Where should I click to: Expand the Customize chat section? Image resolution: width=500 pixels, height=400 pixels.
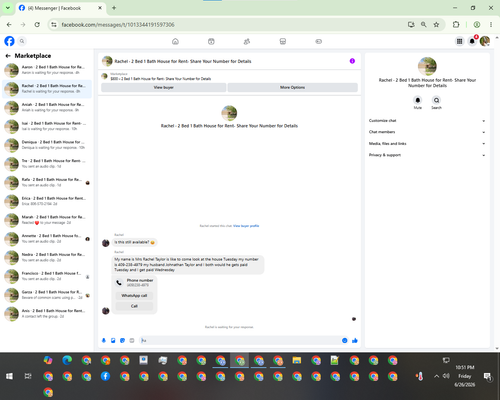click(427, 121)
